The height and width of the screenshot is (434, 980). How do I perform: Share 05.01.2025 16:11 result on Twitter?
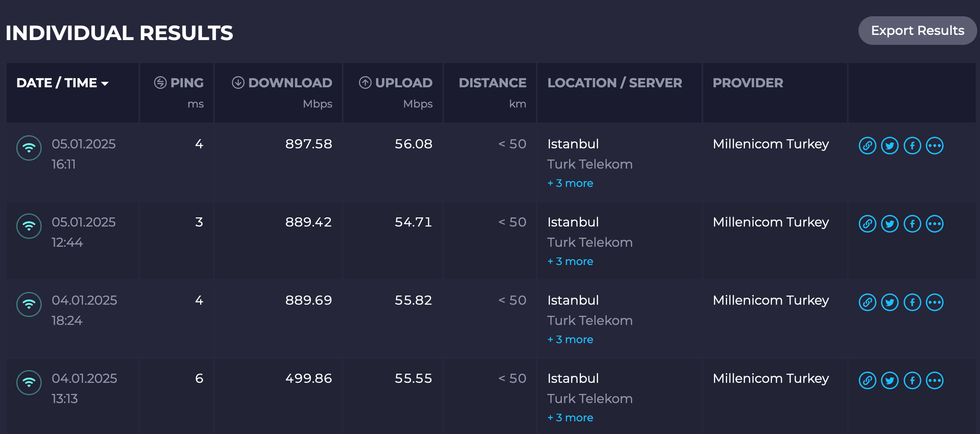pos(890,146)
